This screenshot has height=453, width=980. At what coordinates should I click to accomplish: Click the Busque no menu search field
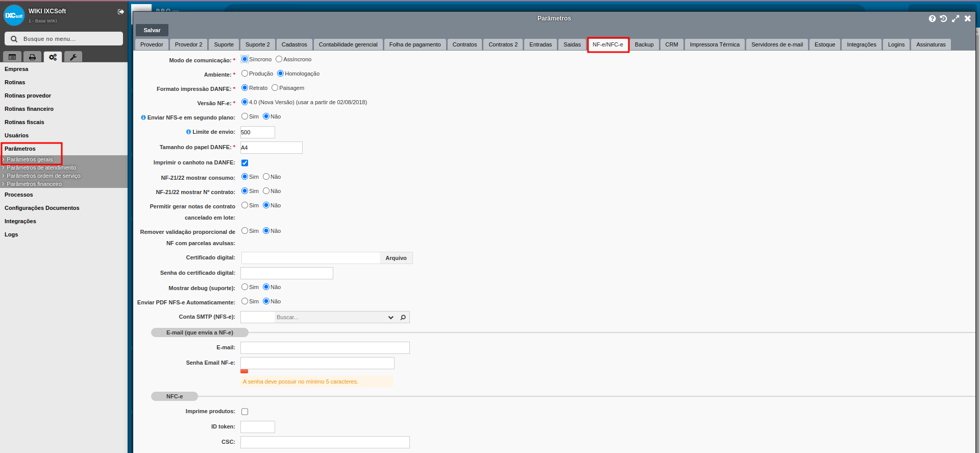[64, 39]
